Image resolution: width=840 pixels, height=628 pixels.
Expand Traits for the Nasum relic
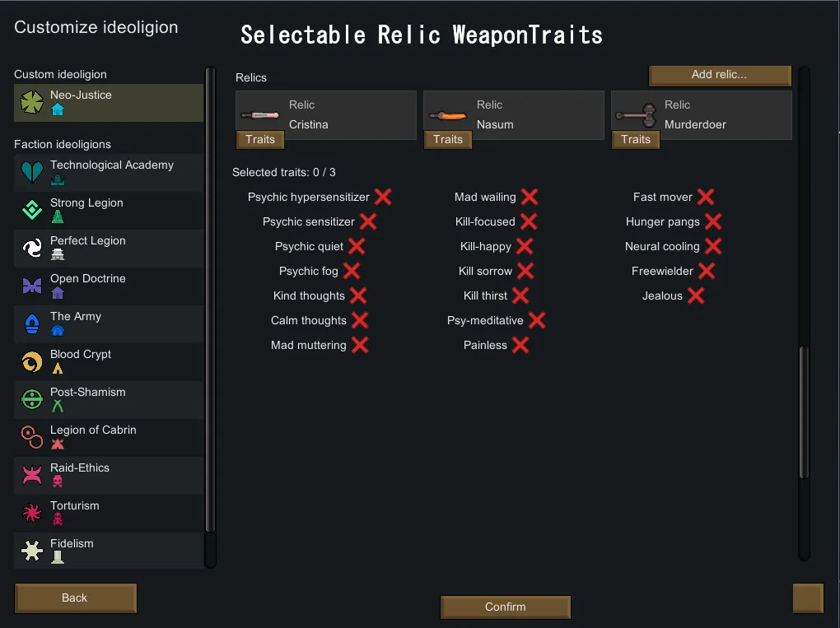tap(448, 140)
